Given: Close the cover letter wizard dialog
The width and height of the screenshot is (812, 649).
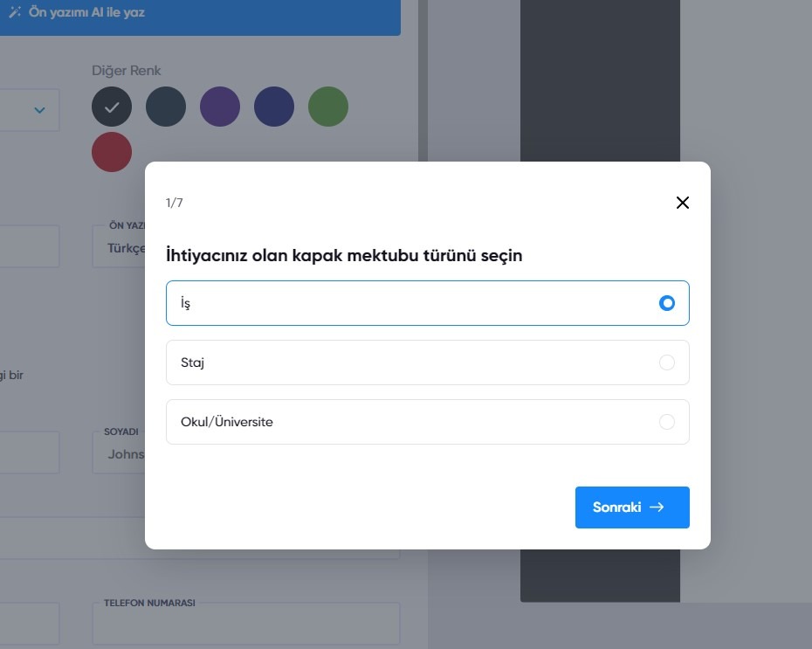Looking at the screenshot, I should 682,202.
